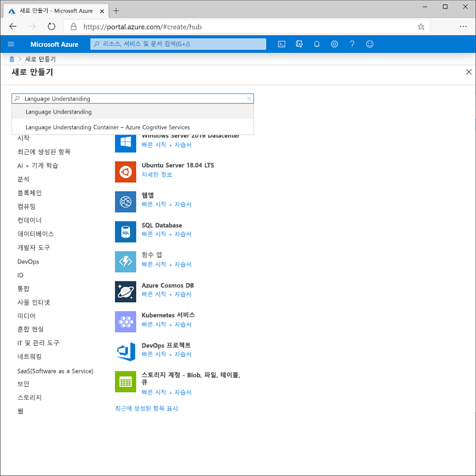476x476 pixels.
Task: Close the 새로 만들기 browser tab
Action: tap(102, 11)
